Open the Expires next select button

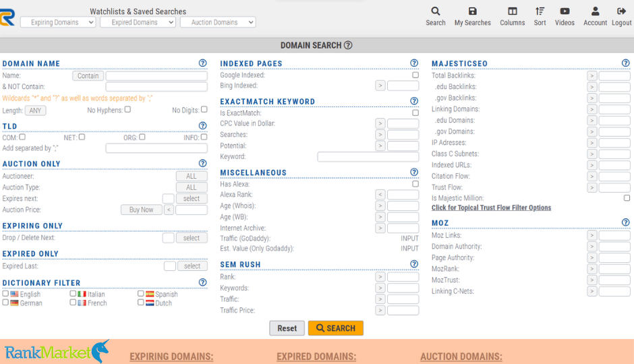point(192,198)
